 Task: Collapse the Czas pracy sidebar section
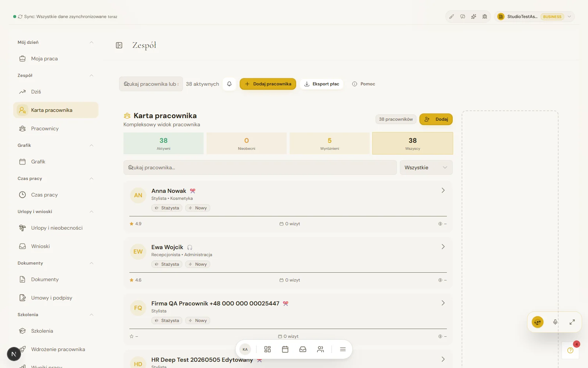(x=92, y=178)
